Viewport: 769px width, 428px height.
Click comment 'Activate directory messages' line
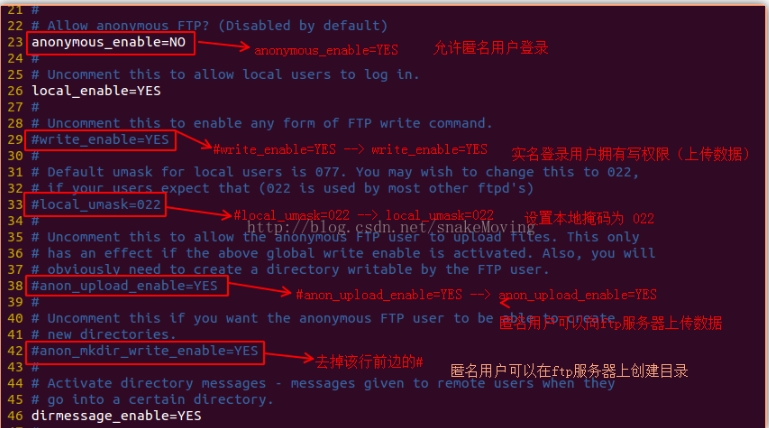323,383
